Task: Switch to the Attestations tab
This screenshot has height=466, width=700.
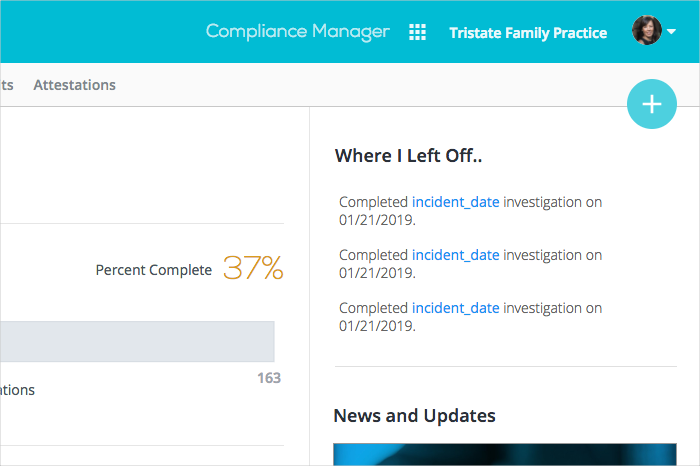Action: [74, 85]
